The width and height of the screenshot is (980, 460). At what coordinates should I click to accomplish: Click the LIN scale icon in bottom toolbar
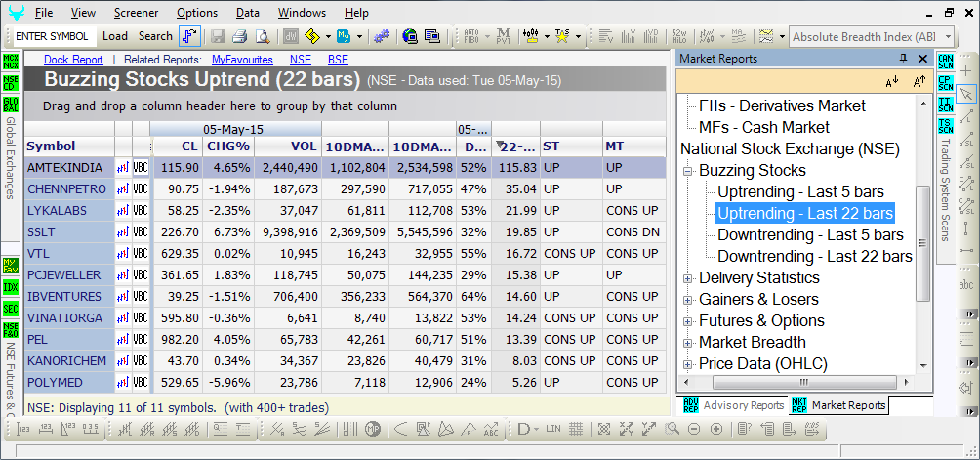(x=553, y=429)
